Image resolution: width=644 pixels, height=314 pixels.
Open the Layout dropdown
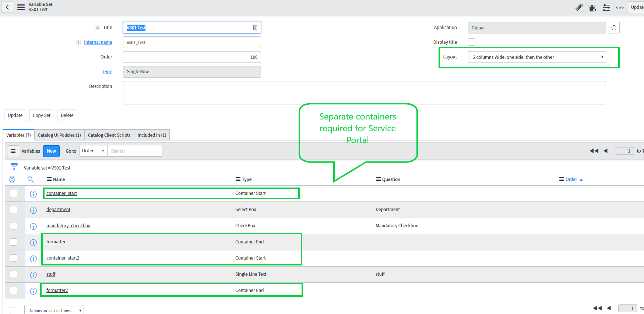[x=537, y=57]
